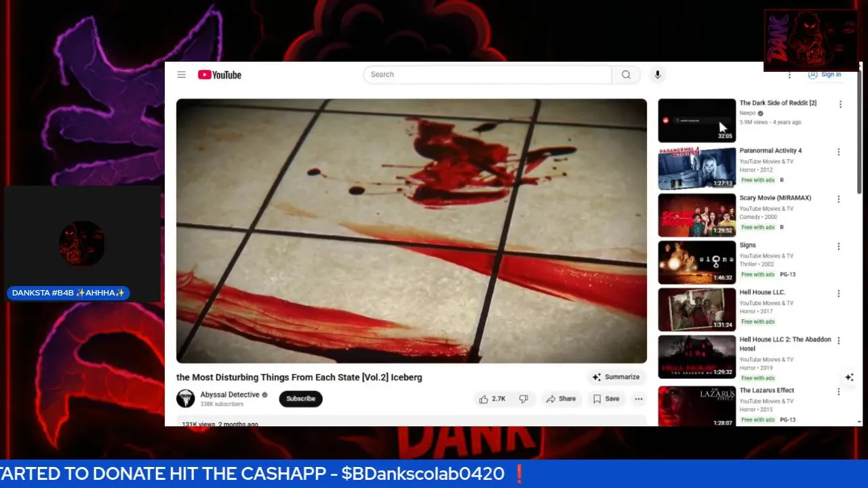868x488 pixels.
Task: Start voice search with microphone icon
Action: click(657, 75)
